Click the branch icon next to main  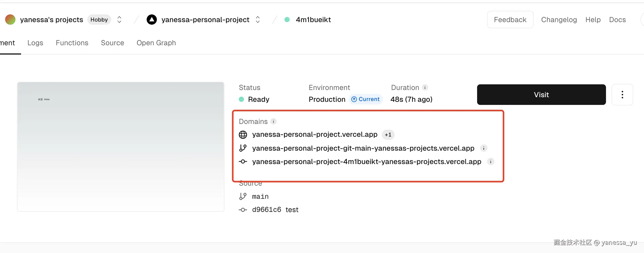(x=243, y=196)
